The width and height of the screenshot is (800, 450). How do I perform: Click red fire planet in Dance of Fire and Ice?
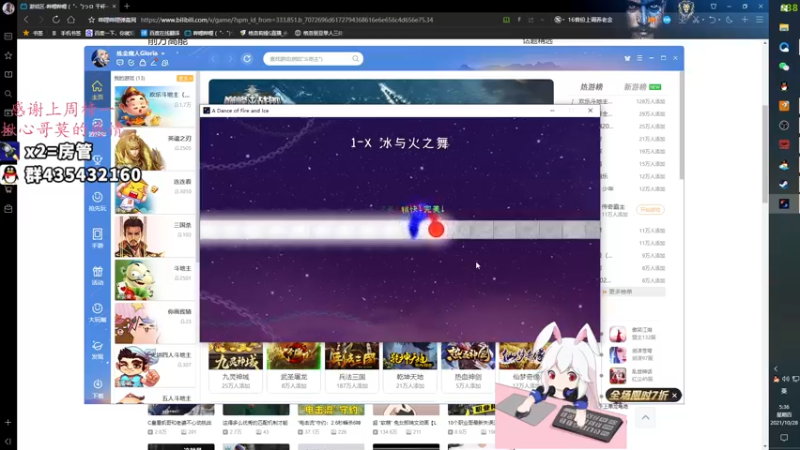click(x=435, y=230)
